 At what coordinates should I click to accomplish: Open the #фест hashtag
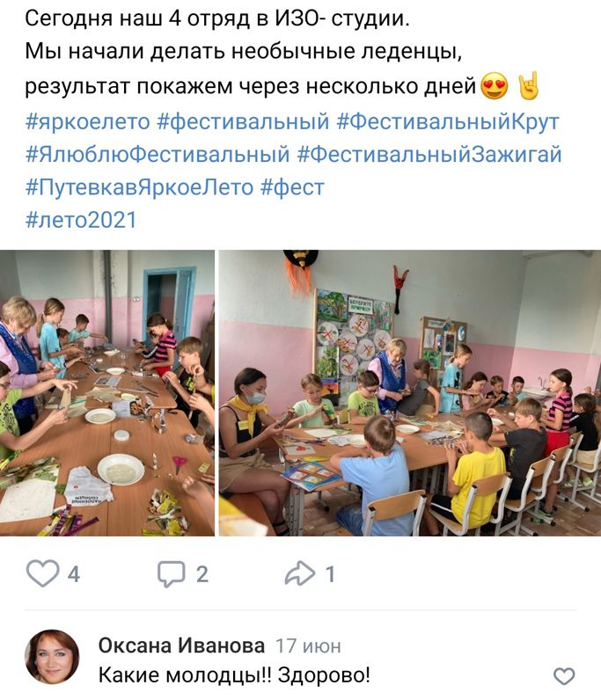[292, 187]
